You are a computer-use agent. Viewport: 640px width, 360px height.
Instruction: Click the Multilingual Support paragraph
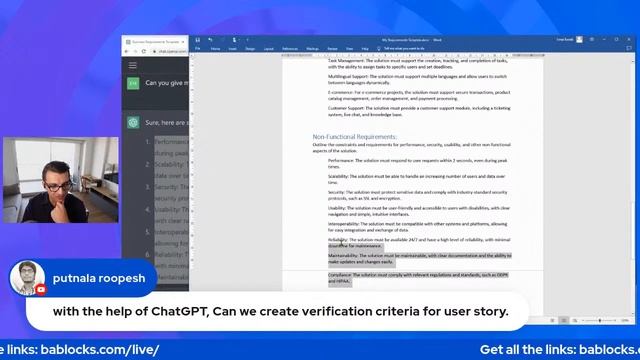(x=417, y=80)
